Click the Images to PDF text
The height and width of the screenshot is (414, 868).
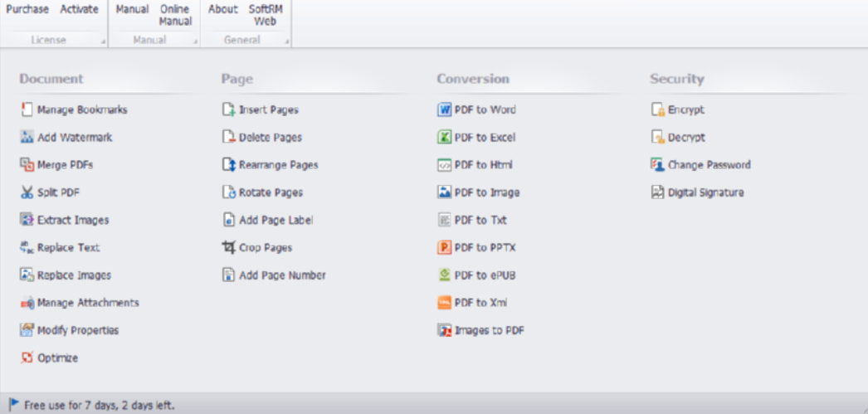(490, 330)
